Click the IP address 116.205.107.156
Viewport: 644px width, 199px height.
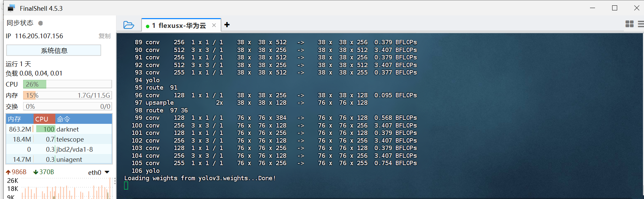click(x=39, y=36)
